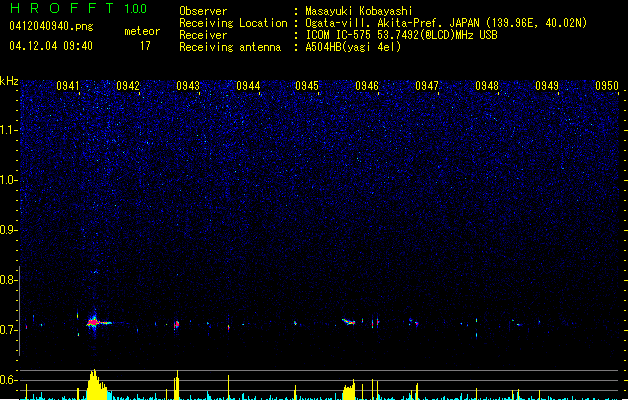The width and height of the screenshot is (629, 400).
Task: Click the 0947 time marker
Action: point(427,86)
